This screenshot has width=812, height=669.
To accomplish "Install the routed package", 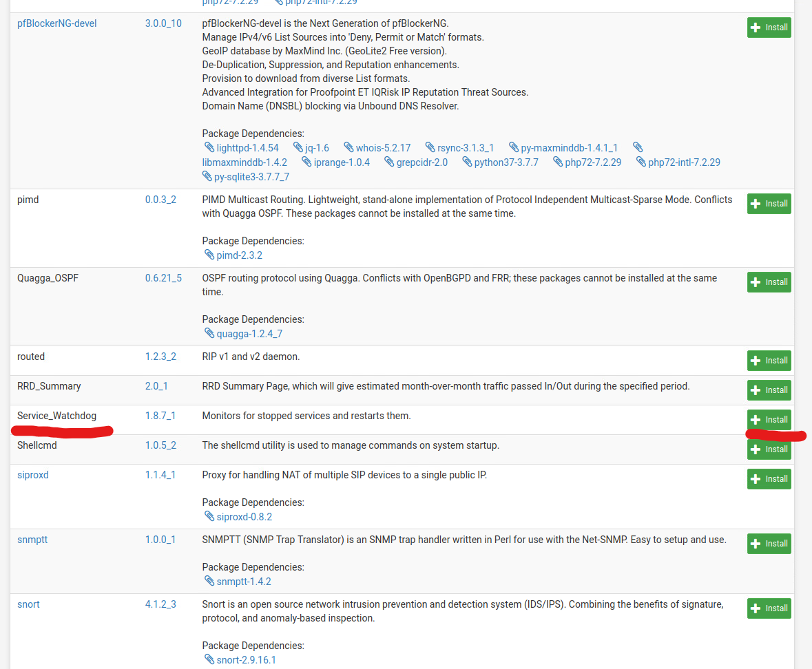I will click(769, 361).
